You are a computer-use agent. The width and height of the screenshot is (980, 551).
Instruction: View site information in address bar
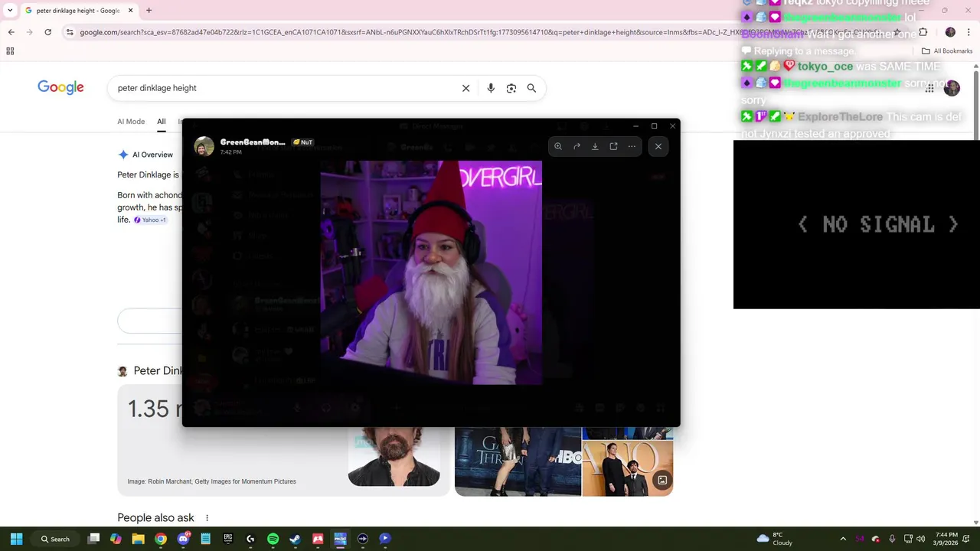(x=70, y=32)
